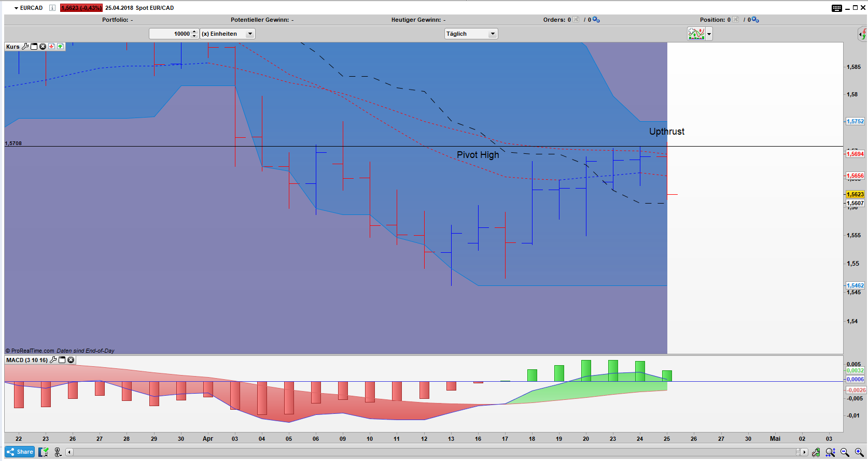Click the 1,5752 price axis label

(855, 121)
